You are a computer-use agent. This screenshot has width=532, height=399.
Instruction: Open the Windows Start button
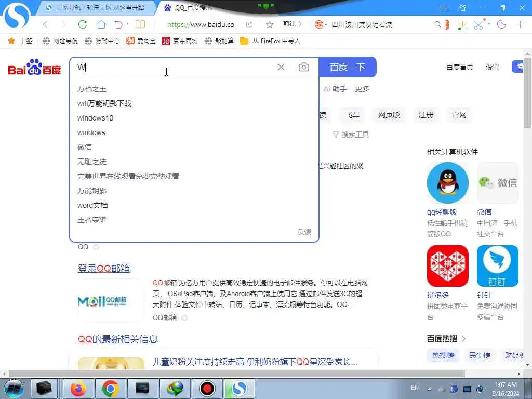[x=14, y=389]
